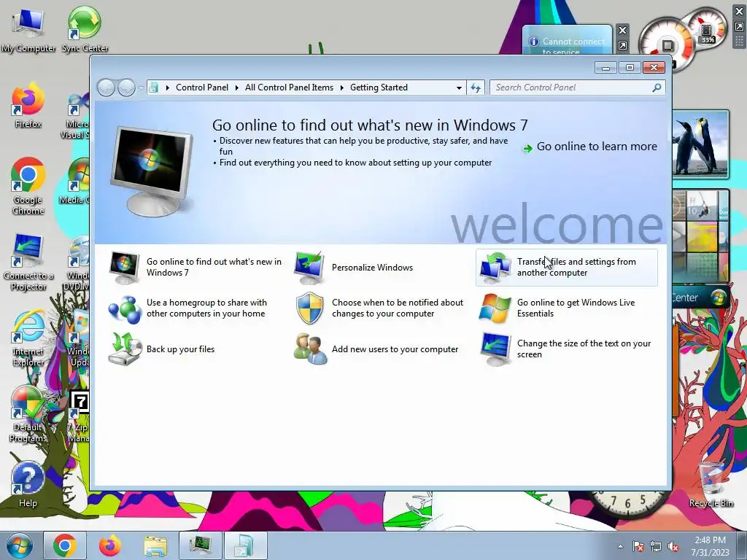Viewport: 747px width, 560px height.
Task: Click the Back up your files icon
Action: click(x=125, y=349)
